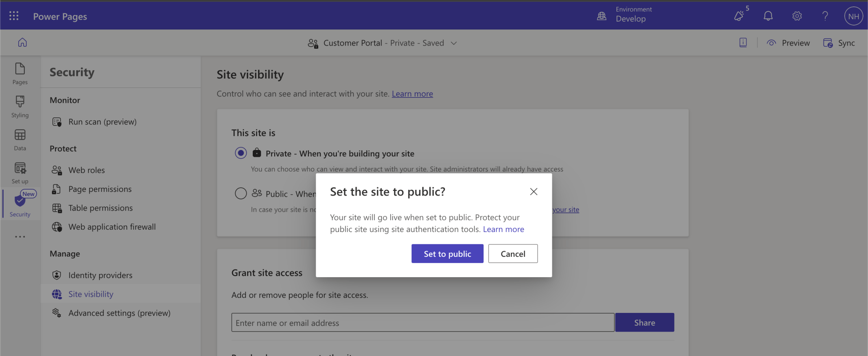Open Web roles in Security menu
The width and height of the screenshot is (868, 356).
(x=87, y=170)
